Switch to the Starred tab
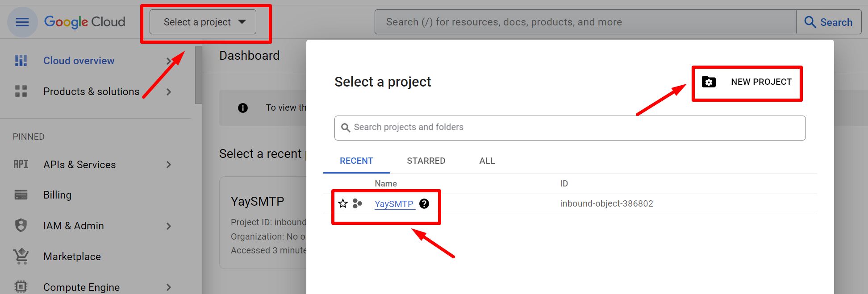Image resolution: width=868 pixels, height=294 pixels. pyautogui.click(x=426, y=161)
